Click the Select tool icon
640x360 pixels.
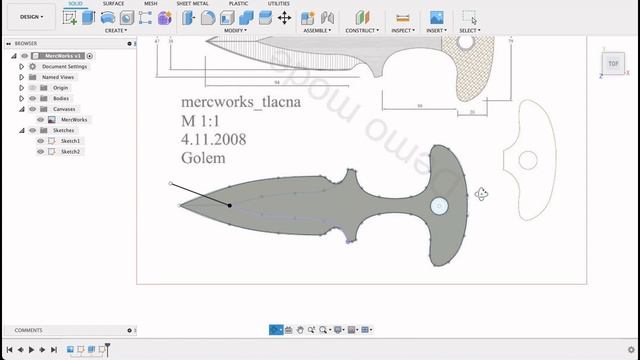pos(469,18)
